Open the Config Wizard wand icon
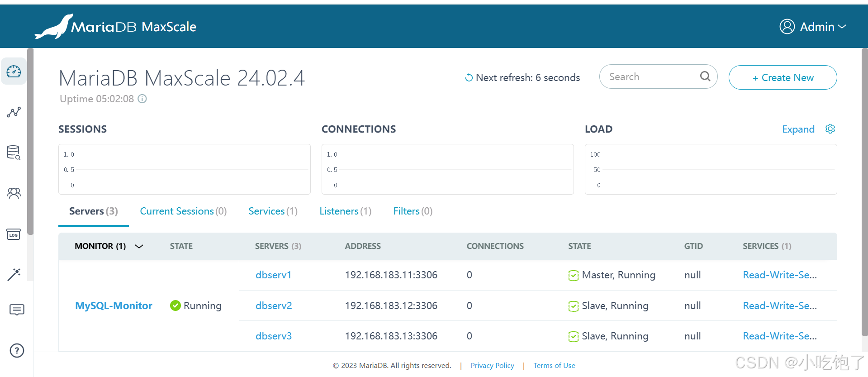Image resolution: width=868 pixels, height=377 pixels. [x=14, y=274]
